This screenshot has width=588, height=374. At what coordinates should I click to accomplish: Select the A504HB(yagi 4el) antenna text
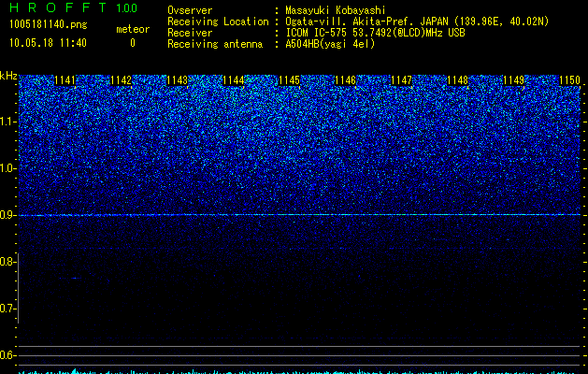(x=330, y=44)
